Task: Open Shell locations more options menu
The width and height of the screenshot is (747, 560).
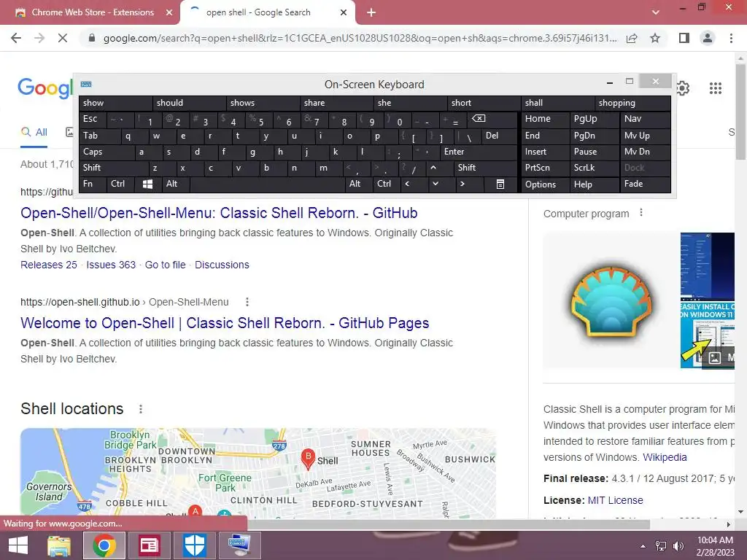Action: [141, 409]
